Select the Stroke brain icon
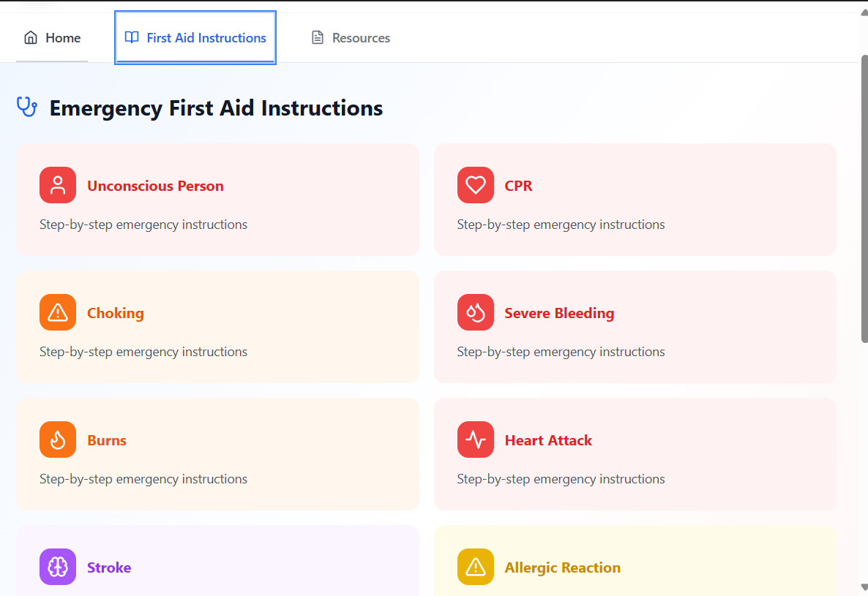The height and width of the screenshot is (596, 868). [58, 567]
